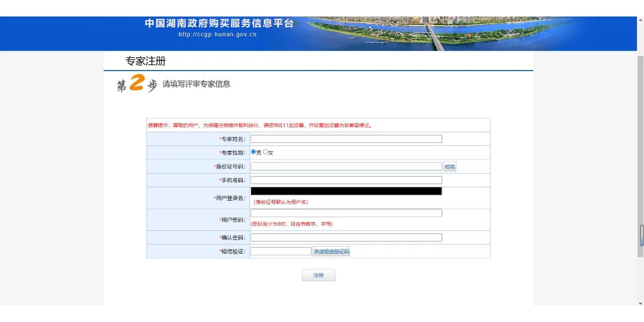Image resolution: width=644 pixels, height=322 pixels.
Task: Click the 身份证号码 ID number field
Action: pos(346,166)
